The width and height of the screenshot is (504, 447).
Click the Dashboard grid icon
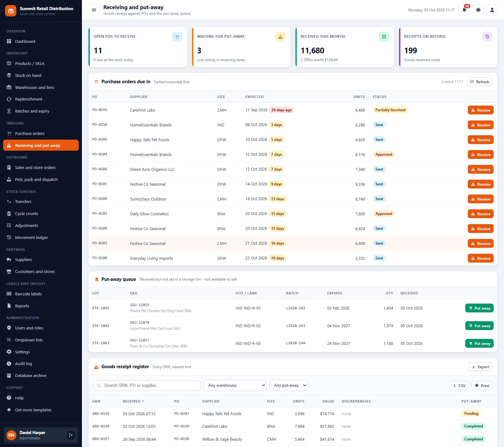point(9,41)
